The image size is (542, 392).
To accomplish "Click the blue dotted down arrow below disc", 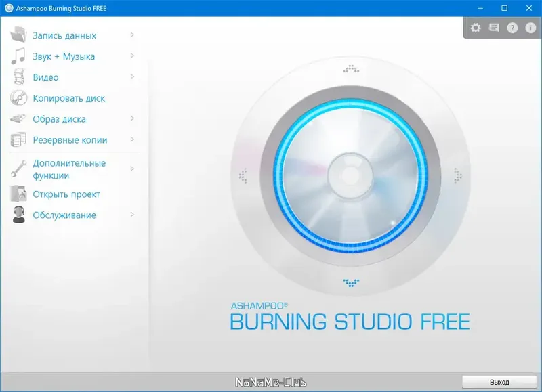I will (351, 283).
